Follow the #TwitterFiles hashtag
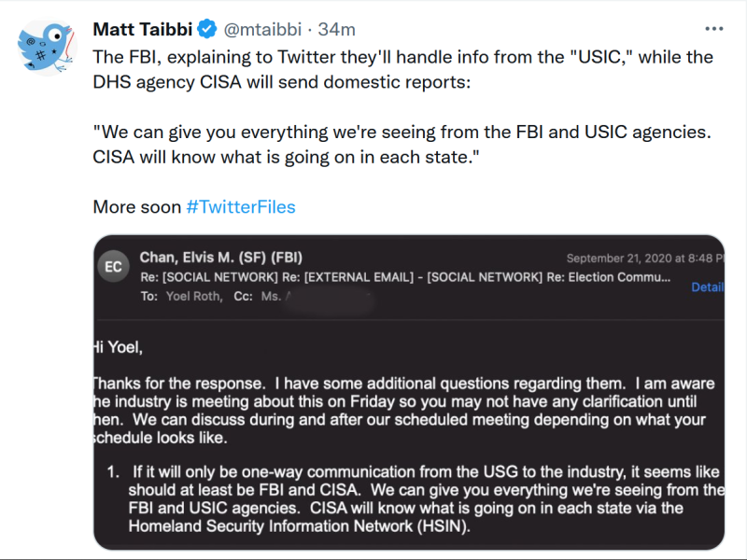The image size is (747, 560). (x=241, y=207)
